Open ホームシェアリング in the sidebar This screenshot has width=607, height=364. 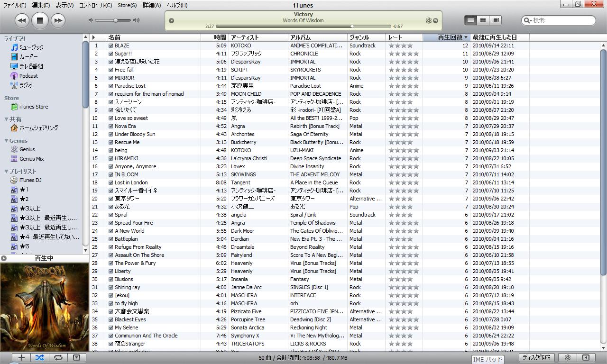[x=38, y=128]
